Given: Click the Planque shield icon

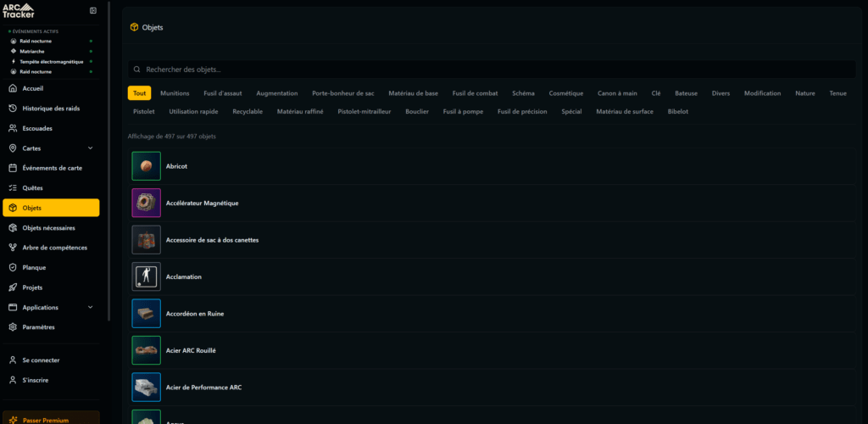Looking at the screenshot, I should (x=13, y=268).
